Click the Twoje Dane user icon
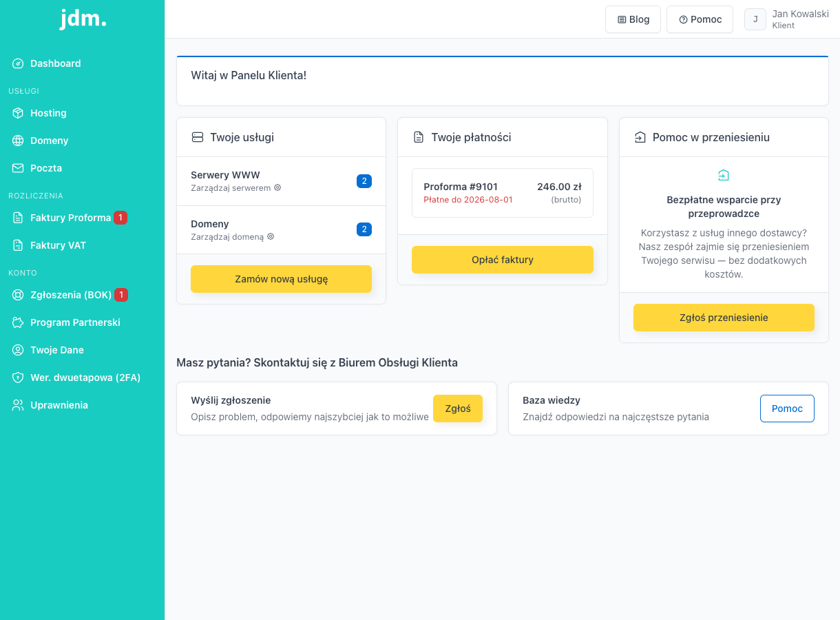Viewport: 840px width, 620px height. pyautogui.click(x=18, y=350)
